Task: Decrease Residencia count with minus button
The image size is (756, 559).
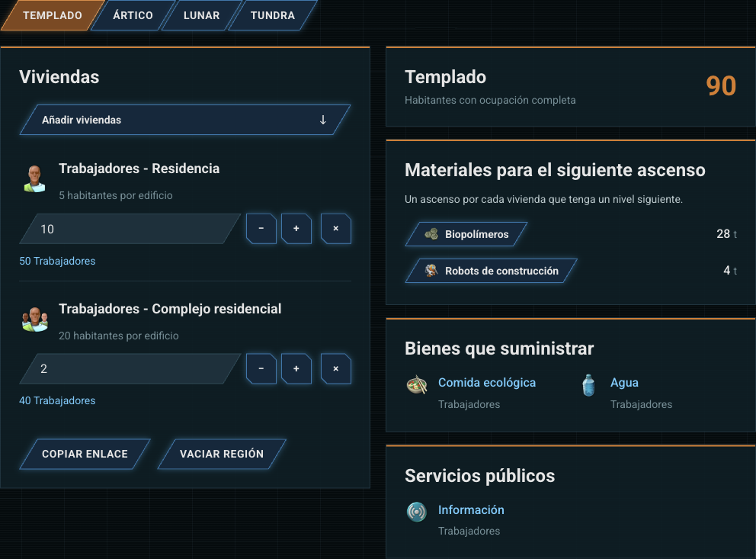Action: [261, 229]
